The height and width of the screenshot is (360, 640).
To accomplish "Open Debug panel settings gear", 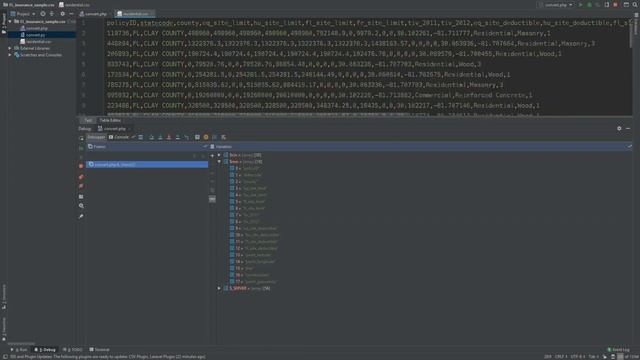I will pyautogui.click(x=619, y=129).
